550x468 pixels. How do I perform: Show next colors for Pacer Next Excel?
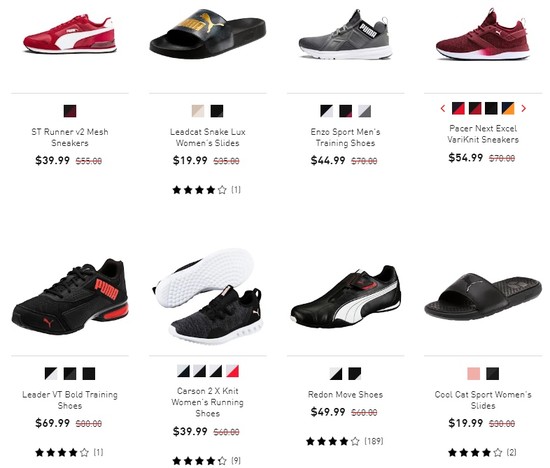[523, 108]
